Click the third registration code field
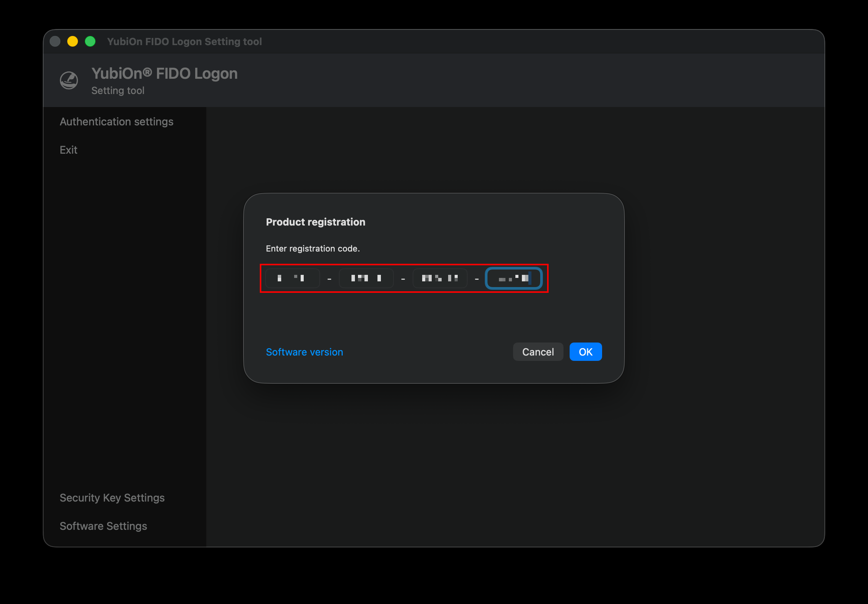This screenshot has width=868, height=604. pos(440,278)
